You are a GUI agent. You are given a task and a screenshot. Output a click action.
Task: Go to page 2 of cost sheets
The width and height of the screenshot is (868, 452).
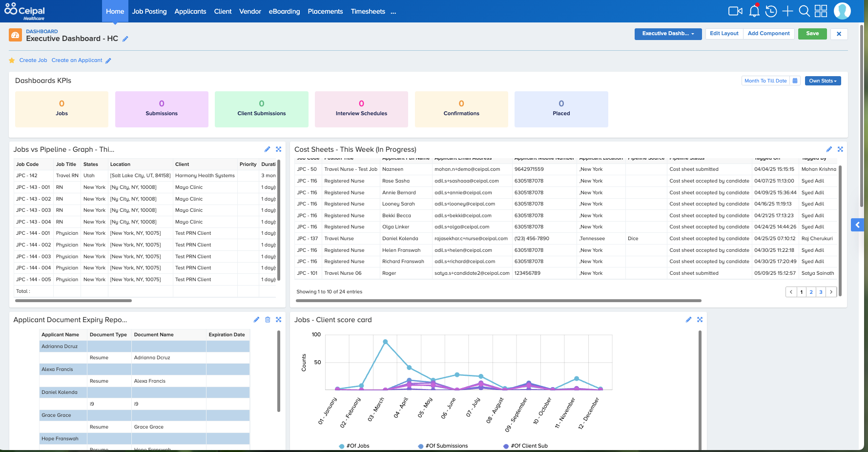click(x=811, y=292)
